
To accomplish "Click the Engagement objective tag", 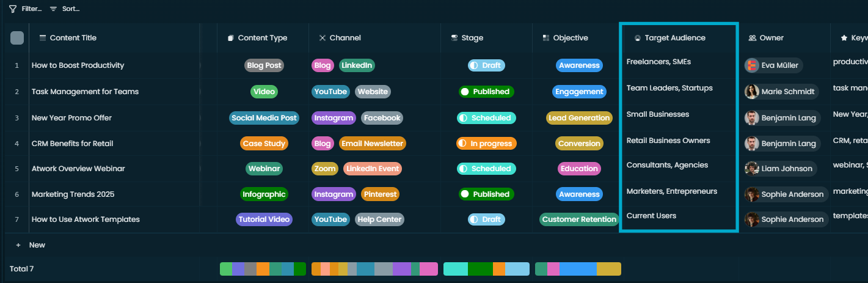I will click(579, 92).
